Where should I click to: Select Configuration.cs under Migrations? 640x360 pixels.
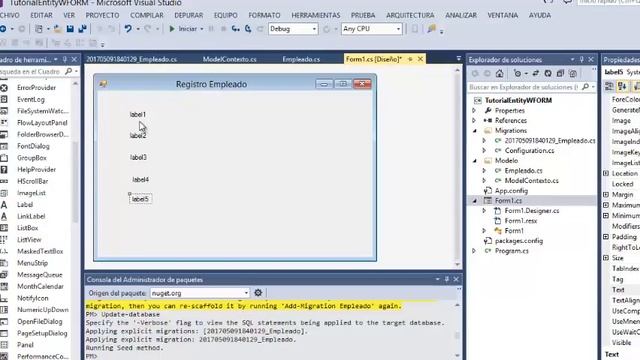(529, 151)
